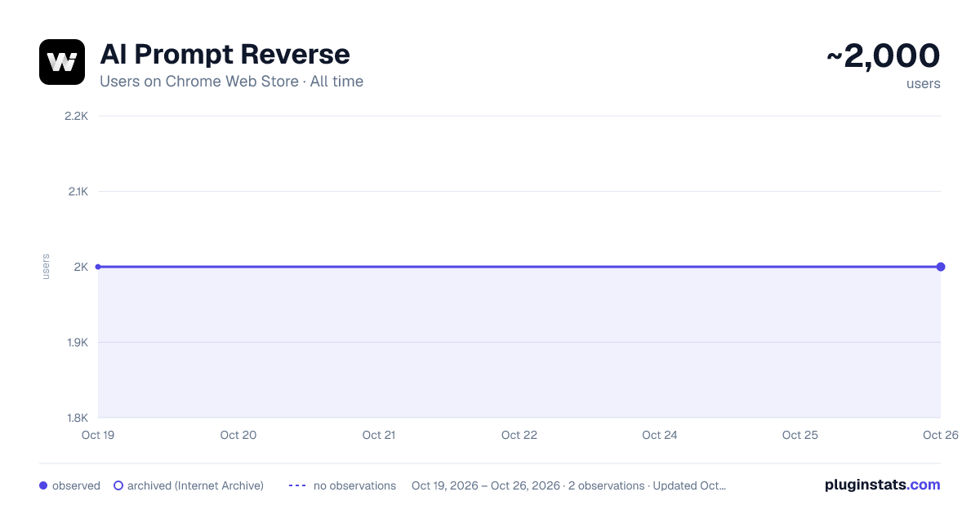
Task: Click the 2K y-axis label
Action: tap(81, 267)
